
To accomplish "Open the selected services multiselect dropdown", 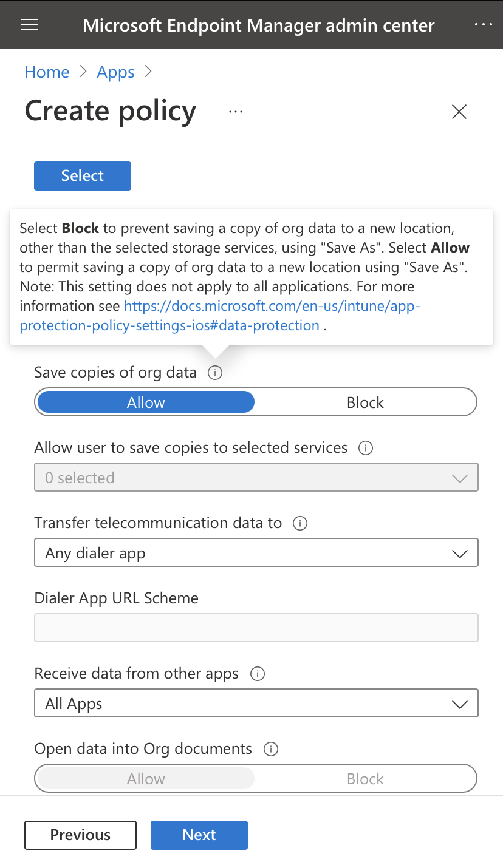I will pyautogui.click(x=256, y=477).
